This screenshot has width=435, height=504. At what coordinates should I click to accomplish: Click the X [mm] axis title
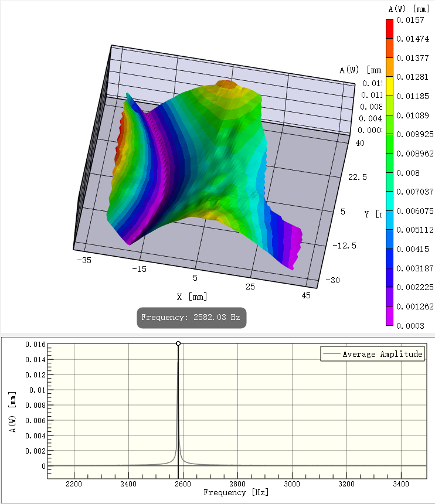click(192, 297)
